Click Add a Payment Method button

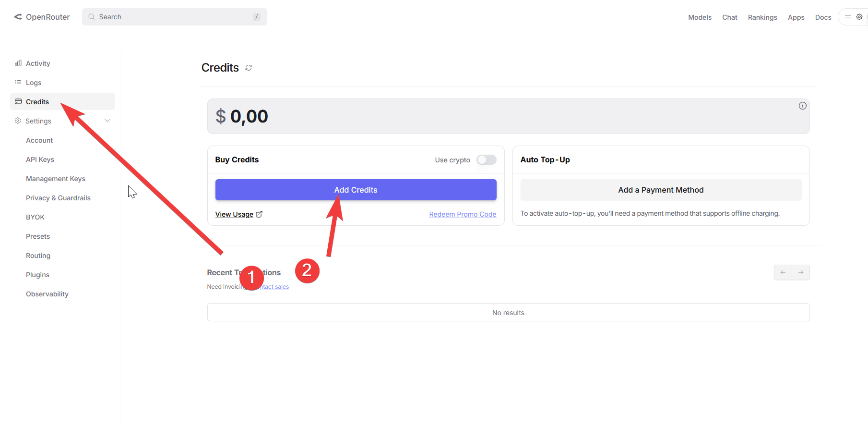(x=661, y=190)
